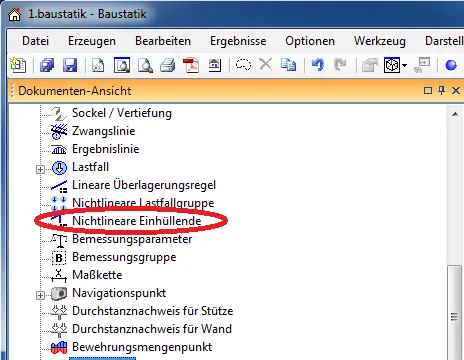Select Bewehrungsmengenpunkt in the tree
The image size is (464, 360).
[142, 347]
